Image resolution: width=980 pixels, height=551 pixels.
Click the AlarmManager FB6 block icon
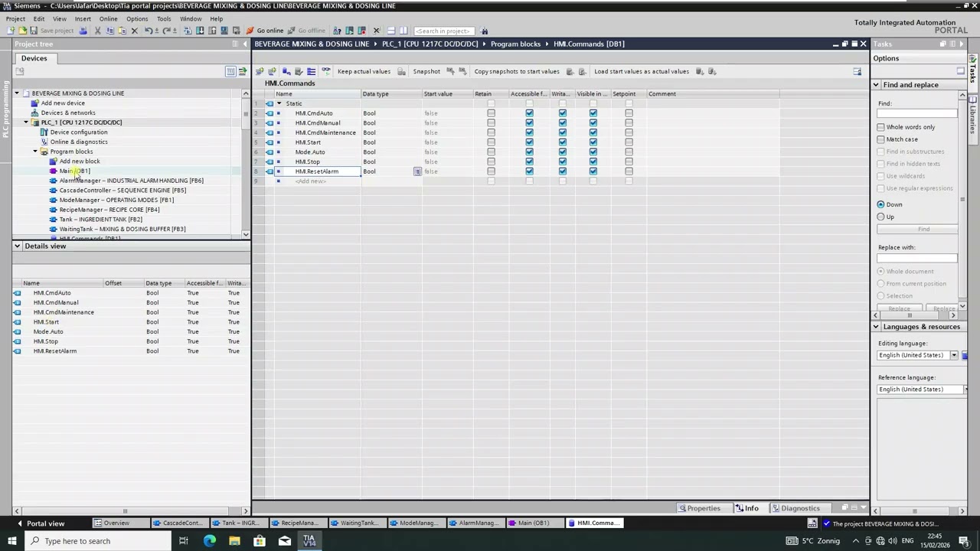point(53,181)
